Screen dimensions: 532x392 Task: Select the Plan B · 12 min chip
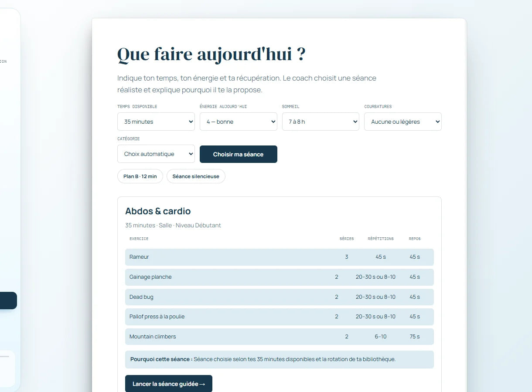tap(140, 176)
